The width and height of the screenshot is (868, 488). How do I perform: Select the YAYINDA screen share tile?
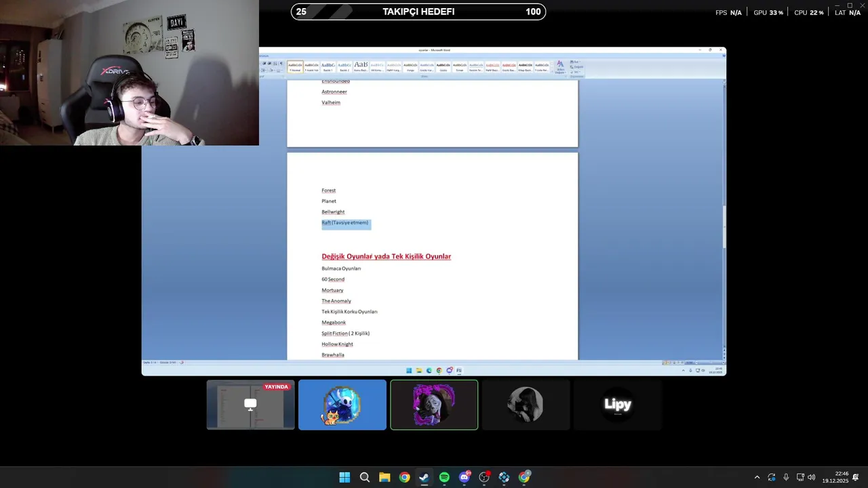[x=250, y=405]
